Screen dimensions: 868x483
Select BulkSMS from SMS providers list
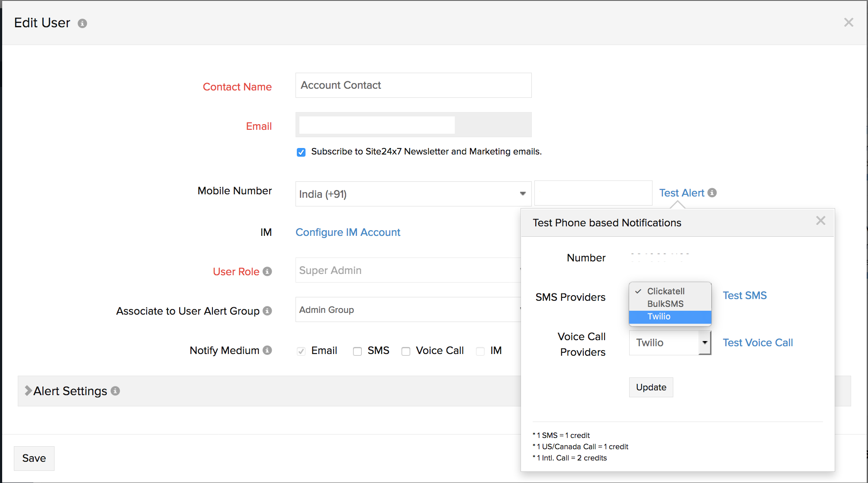pyautogui.click(x=665, y=304)
